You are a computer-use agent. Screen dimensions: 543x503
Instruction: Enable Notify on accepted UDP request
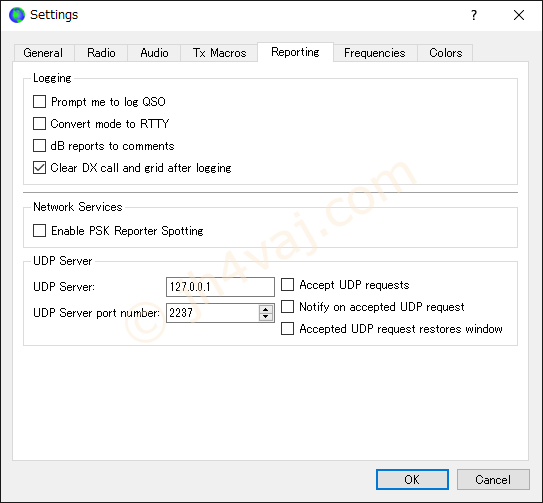click(x=287, y=307)
